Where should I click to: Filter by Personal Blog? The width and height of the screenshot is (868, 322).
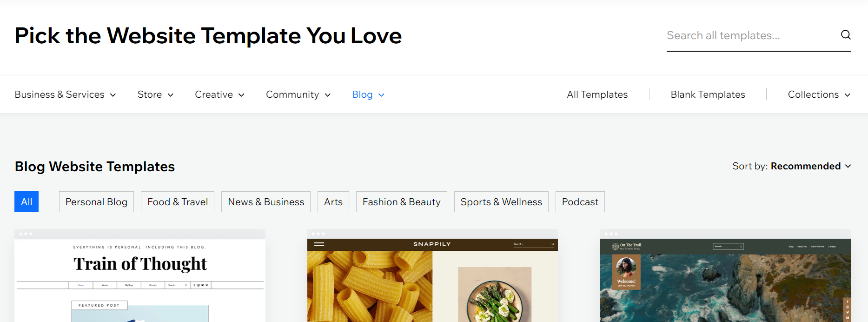click(96, 202)
